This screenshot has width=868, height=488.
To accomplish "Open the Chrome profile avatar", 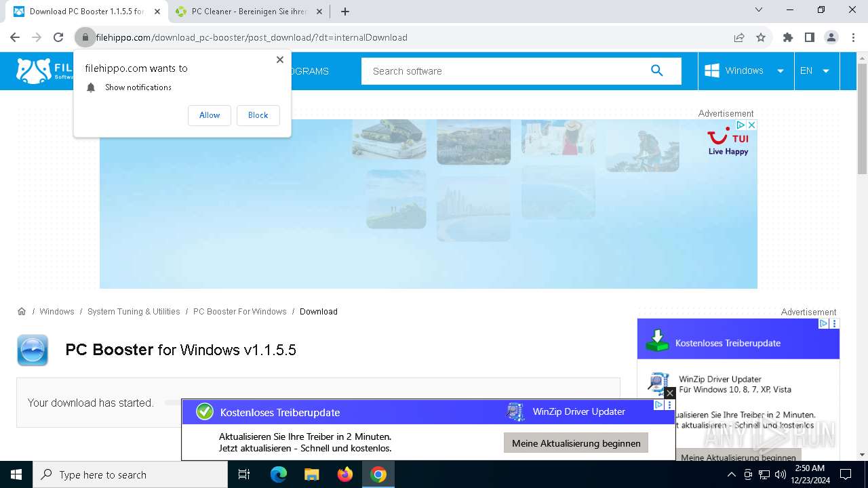I will 831,37.
